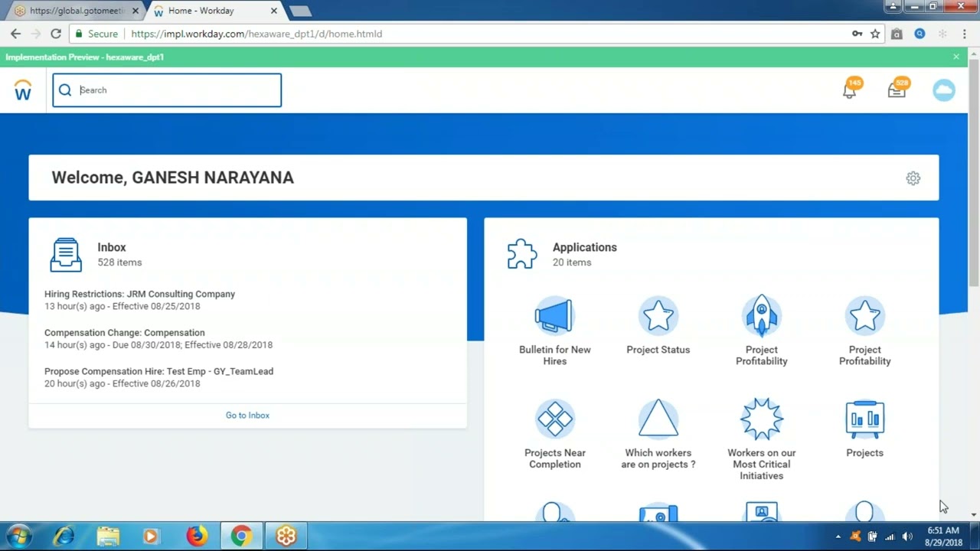The image size is (980, 551).
Task: Open Chrome menu three dots
Action: point(965,34)
